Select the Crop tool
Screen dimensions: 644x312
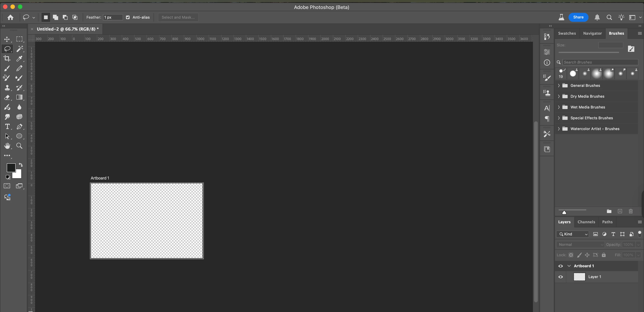(x=7, y=59)
